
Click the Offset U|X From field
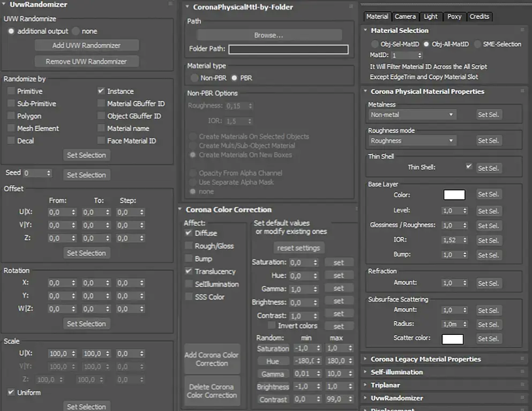(x=59, y=212)
